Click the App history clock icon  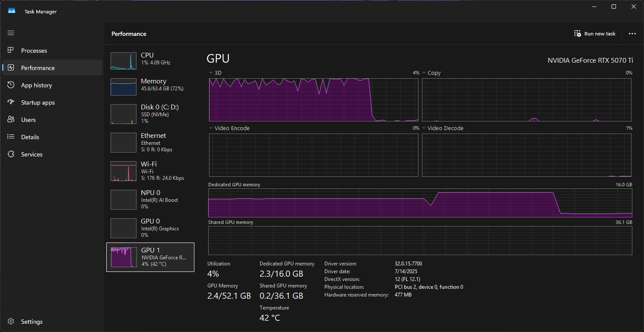11,85
